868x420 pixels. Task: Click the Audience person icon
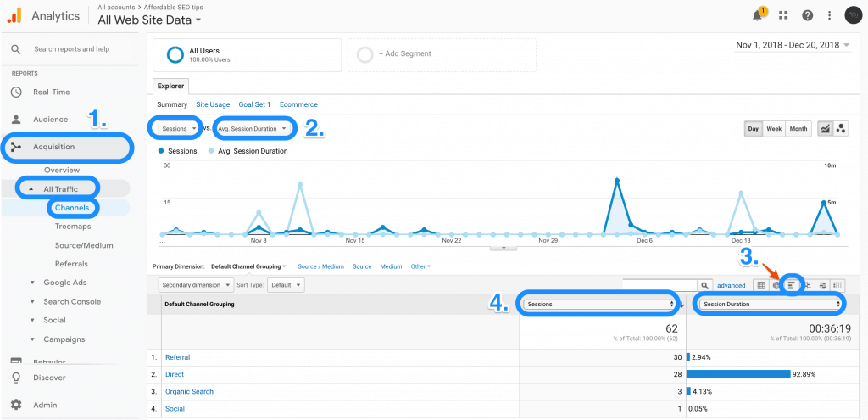coord(16,119)
